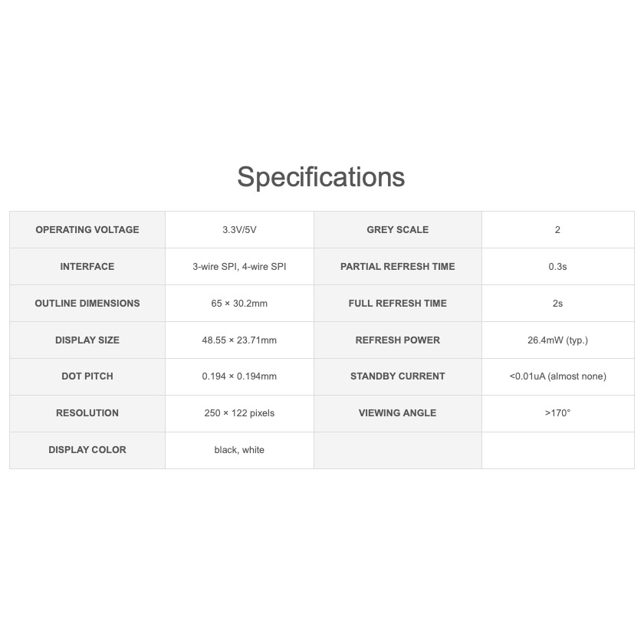The width and height of the screenshot is (644, 644).
Task: Select the DISPLAY SIZE label cell
Action: tap(87, 340)
